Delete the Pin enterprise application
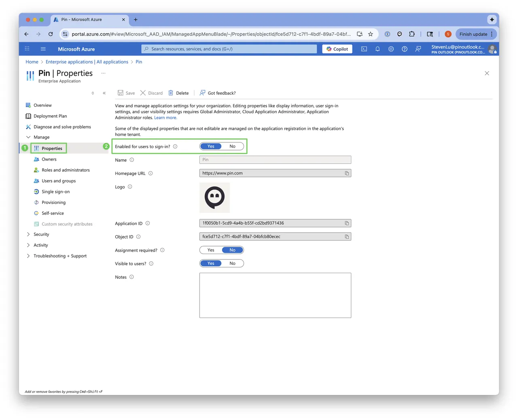The width and height of the screenshot is (518, 420). [x=178, y=93]
